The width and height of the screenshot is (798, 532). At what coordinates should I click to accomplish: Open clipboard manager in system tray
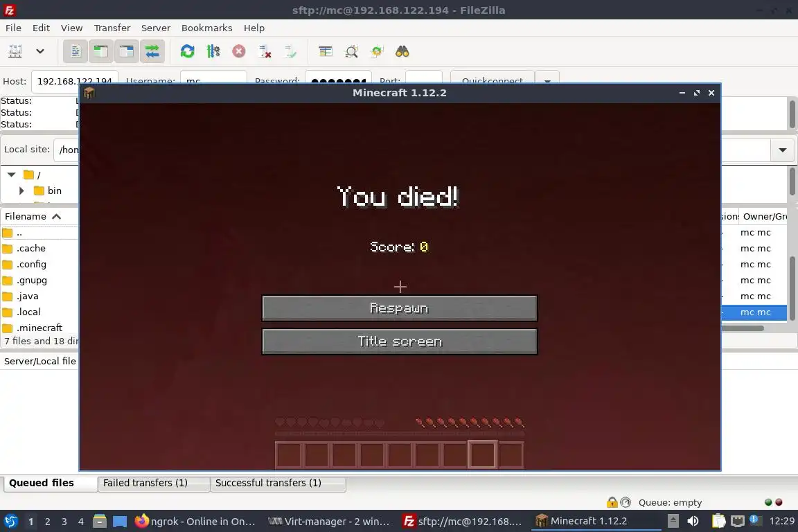click(718, 522)
